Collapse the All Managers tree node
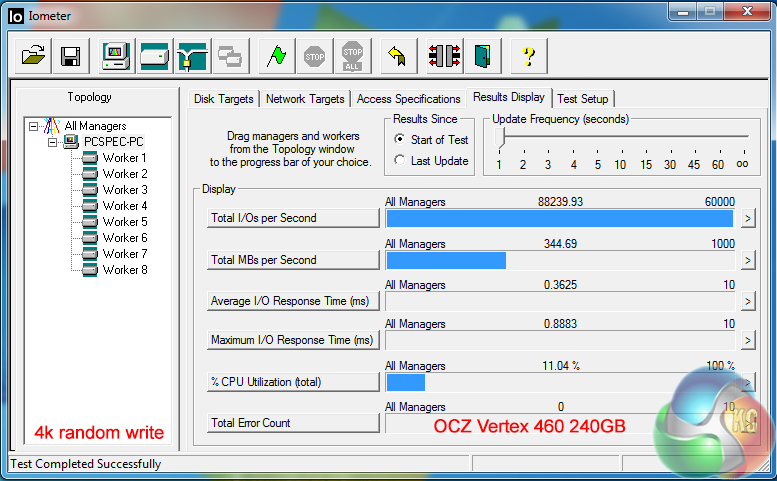Viewport: 777px width, 481px height. (x=33, y=126)
